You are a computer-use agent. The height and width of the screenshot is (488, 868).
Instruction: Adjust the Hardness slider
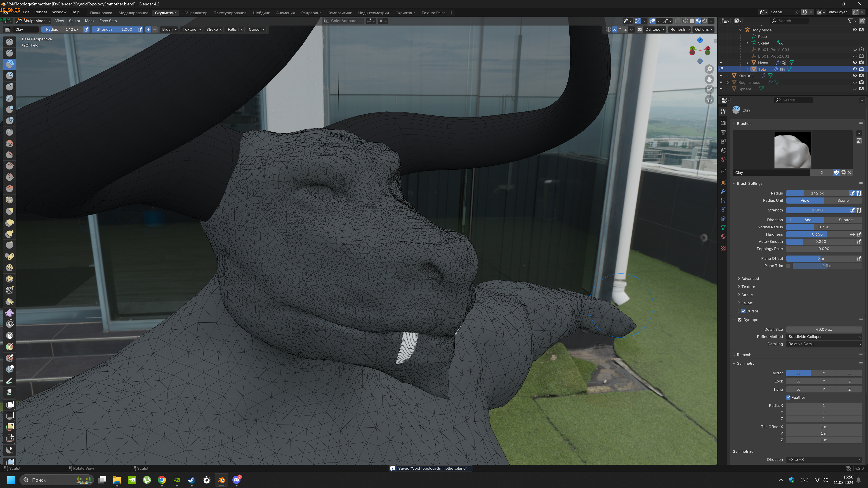[x=817, y=235]
